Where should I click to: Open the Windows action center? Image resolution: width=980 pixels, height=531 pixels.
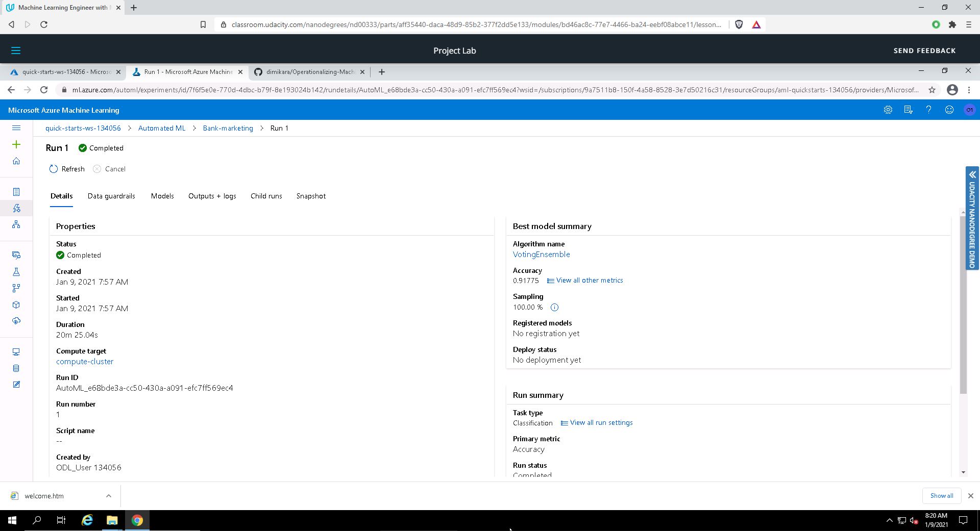963,520
